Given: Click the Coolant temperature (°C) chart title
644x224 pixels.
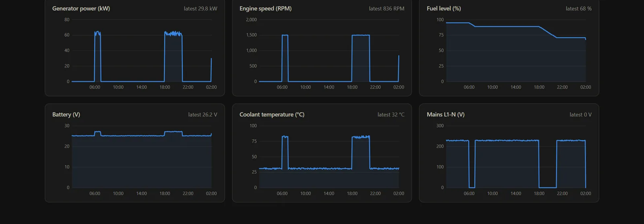Looking at the screenshot, I should click(x=272, y=114).
